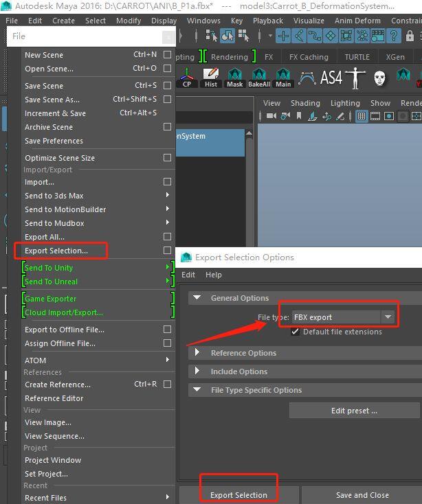
Task: Click the skull face icon on shelf
Action: click(x=379, y=78)
